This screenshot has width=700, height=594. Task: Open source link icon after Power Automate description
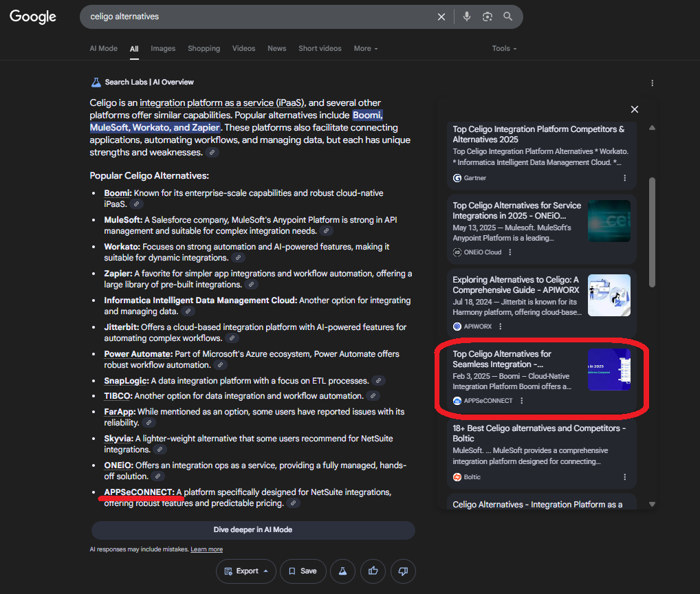220,364
